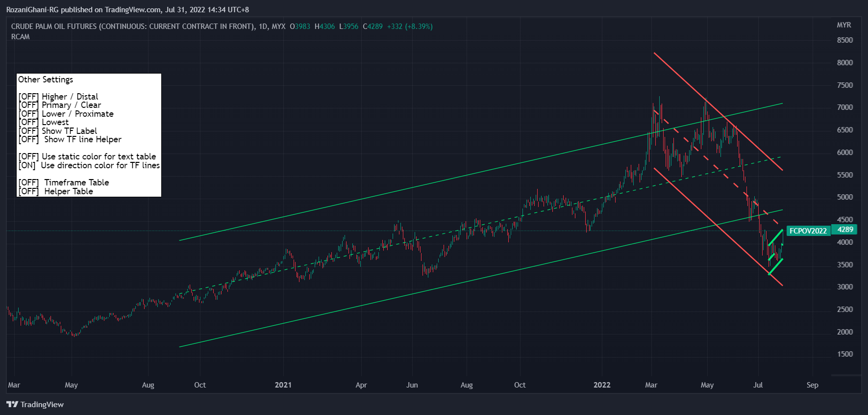Click the MYR currency label
This screenshot has width=868, height=415.
coord(843,25)
